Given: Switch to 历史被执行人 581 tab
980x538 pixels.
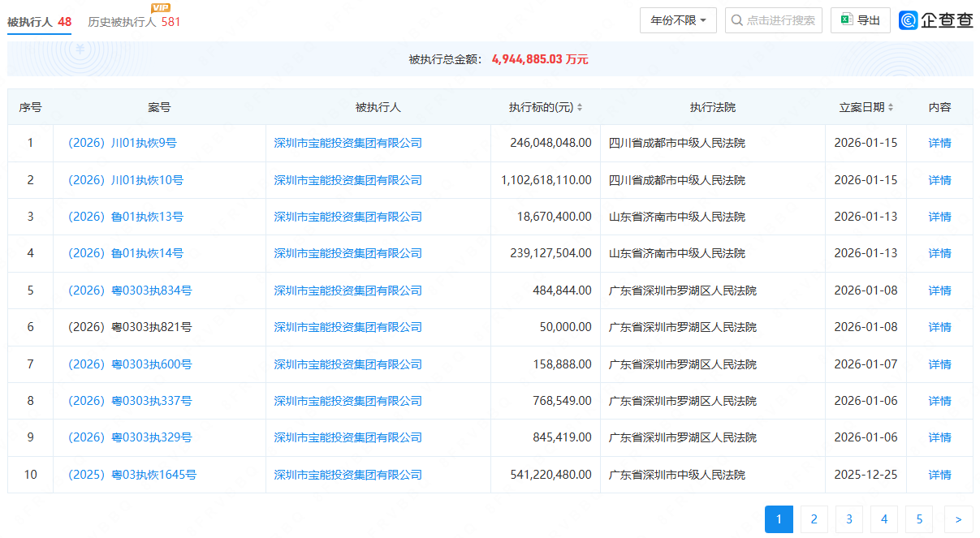Looking at the screenshot, I should (134, 22).
